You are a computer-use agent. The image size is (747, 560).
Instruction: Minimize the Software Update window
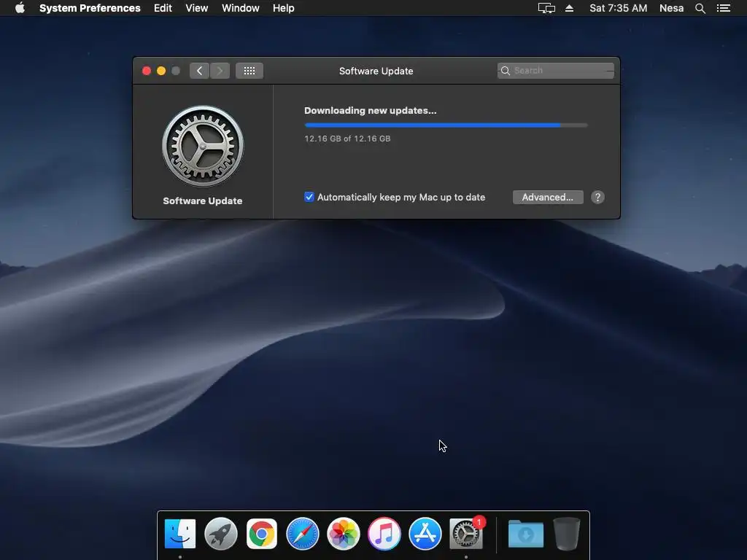(x=161, y=71)
